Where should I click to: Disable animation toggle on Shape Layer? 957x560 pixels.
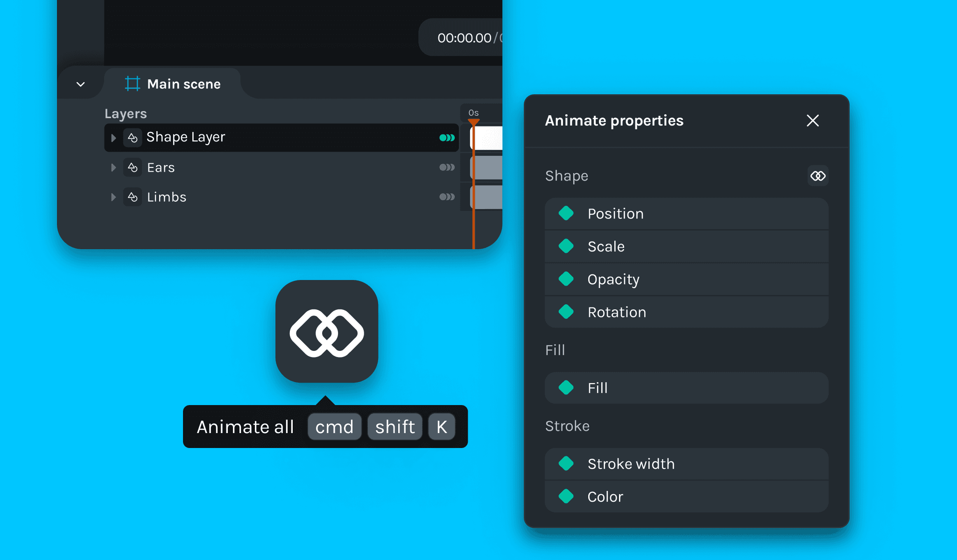click(x=446, y=137)
